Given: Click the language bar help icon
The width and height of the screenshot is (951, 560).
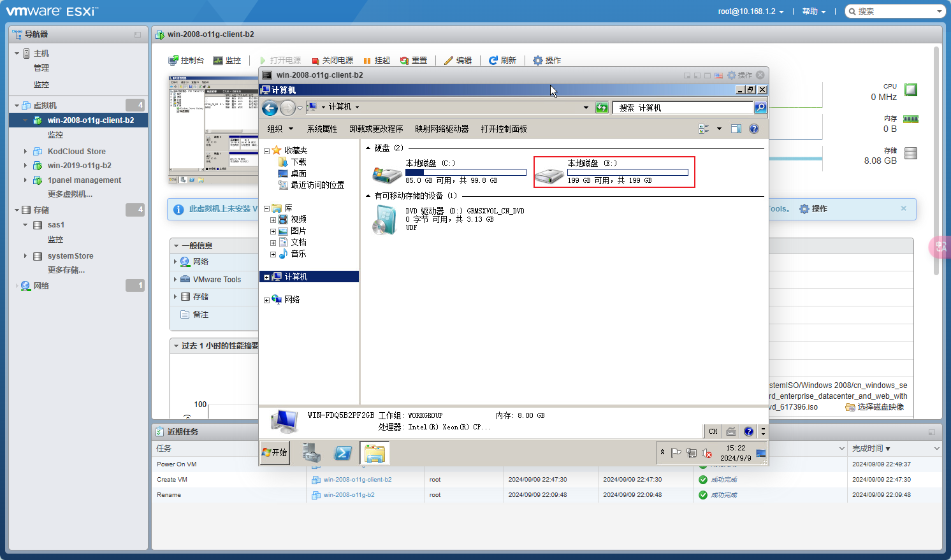Looking at the screenshot, I should tap(749, 431).
